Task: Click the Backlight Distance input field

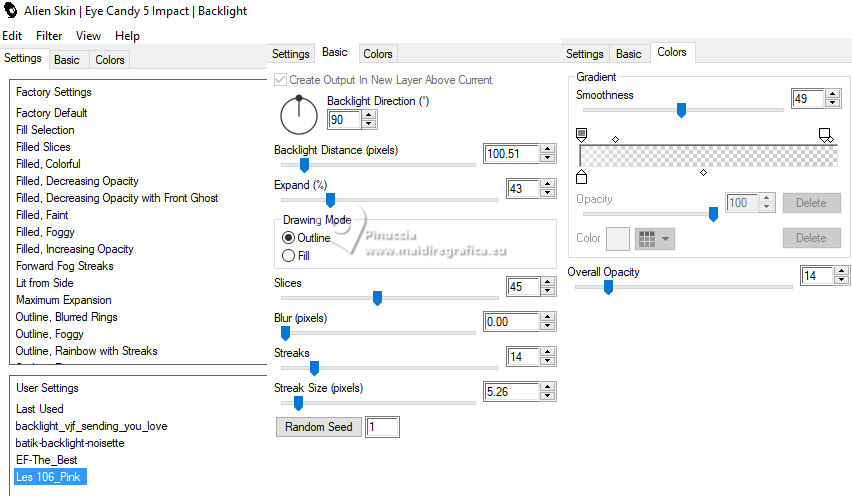Action: click(510, 154)
